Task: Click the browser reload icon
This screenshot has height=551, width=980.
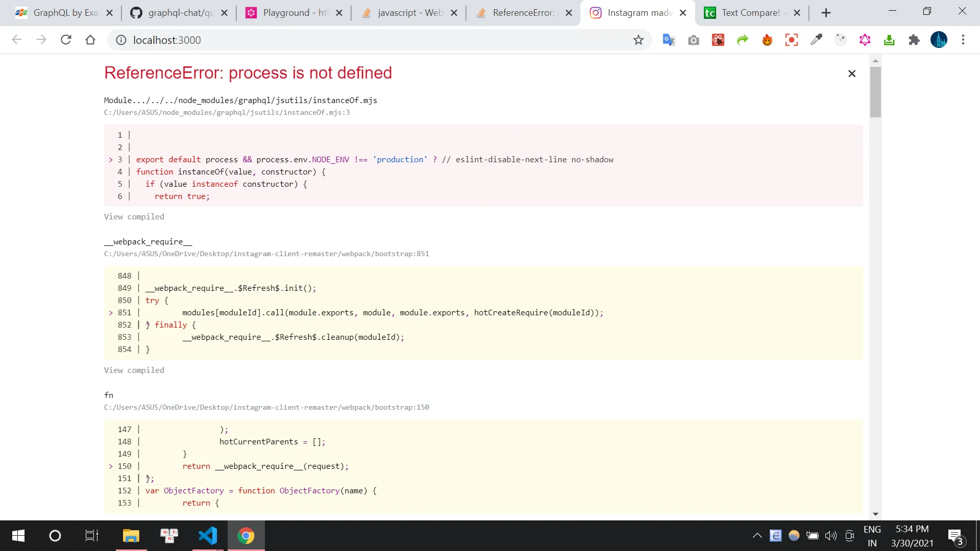Action: click(x=66, y=40)
